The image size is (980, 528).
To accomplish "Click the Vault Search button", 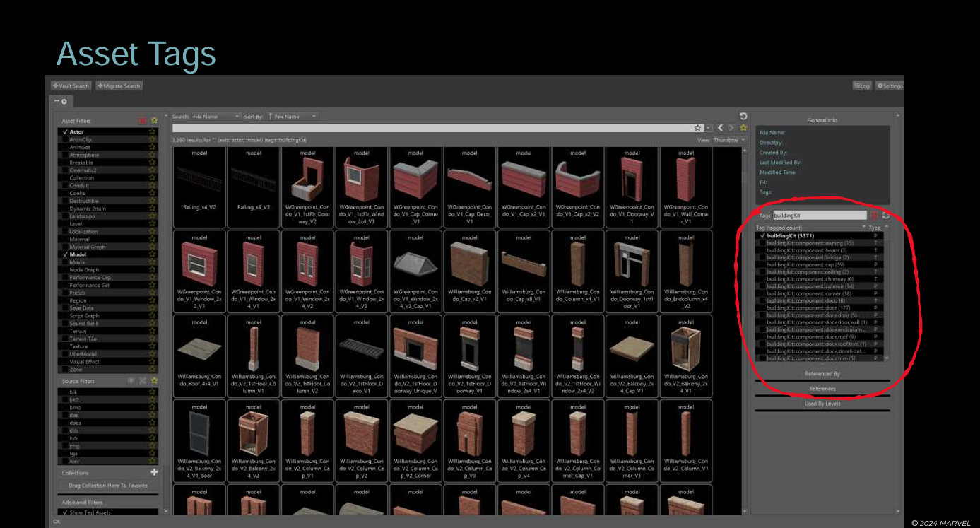I will [71, 86].
